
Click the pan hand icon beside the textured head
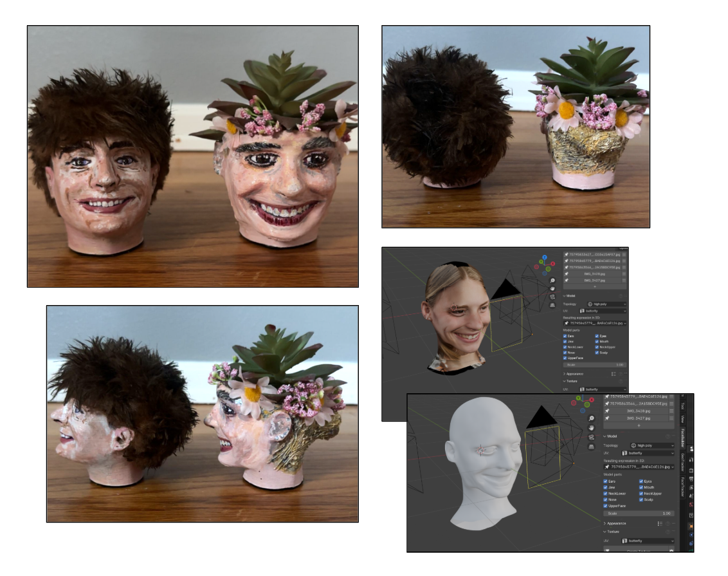click(552, 289)
